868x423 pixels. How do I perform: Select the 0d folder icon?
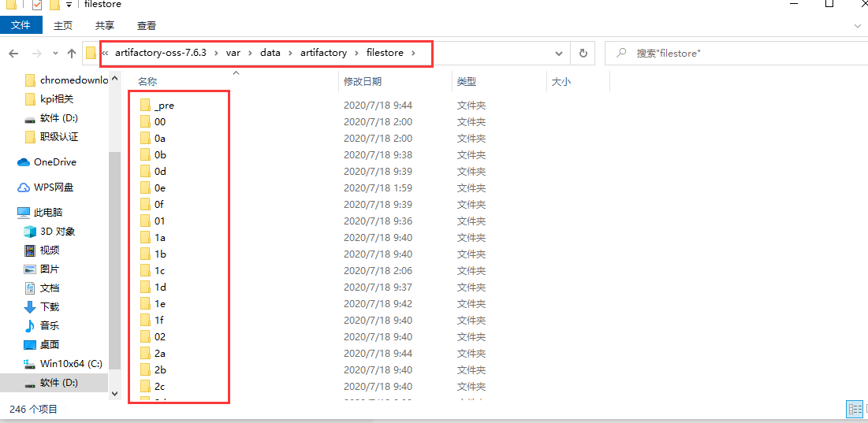coord(146,172)
